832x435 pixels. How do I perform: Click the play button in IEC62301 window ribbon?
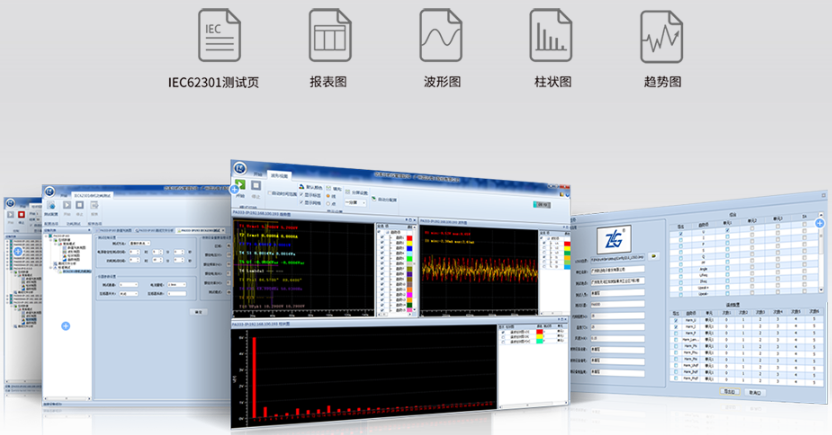pyautogui.click(x=67, y=205)
